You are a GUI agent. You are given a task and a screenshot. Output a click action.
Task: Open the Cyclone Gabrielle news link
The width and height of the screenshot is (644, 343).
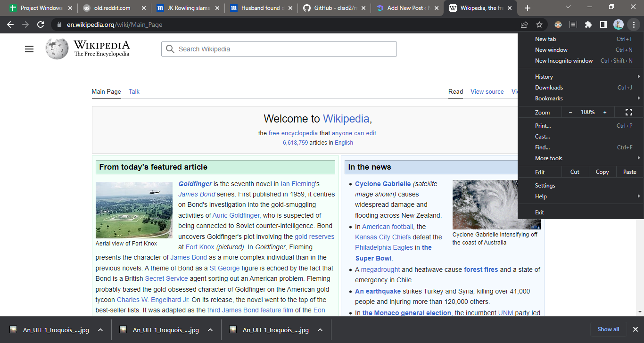[383, 184]
